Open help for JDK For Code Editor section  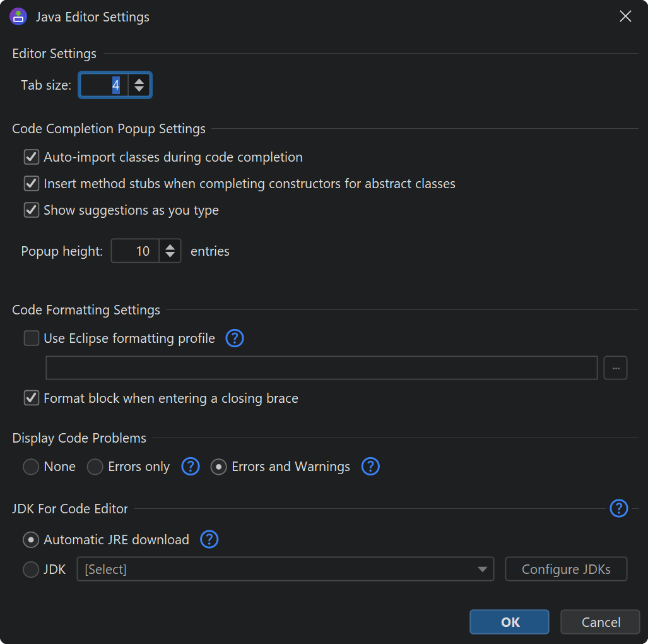pos(619,508)
